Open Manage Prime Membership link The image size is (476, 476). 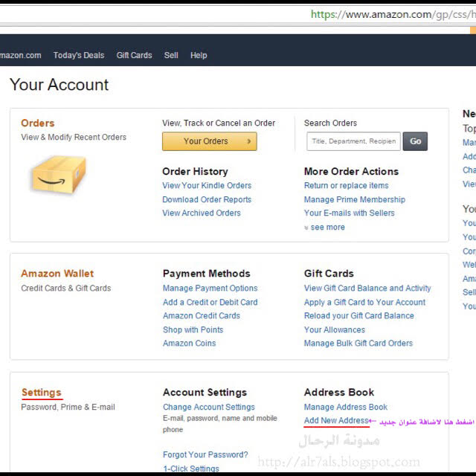click(355, 199)
